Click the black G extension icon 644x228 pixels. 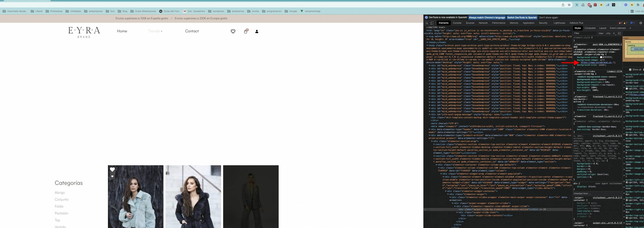click(x=614, y=5)
